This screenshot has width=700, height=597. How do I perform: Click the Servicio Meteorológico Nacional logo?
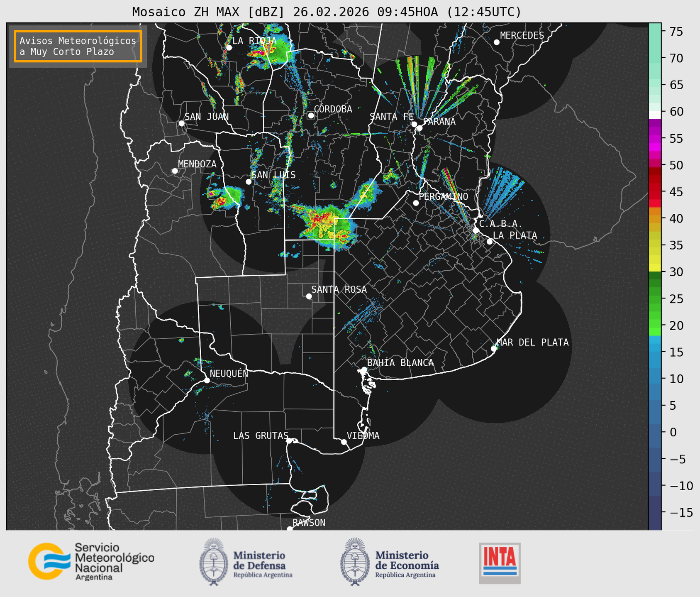tap(90, 561)
